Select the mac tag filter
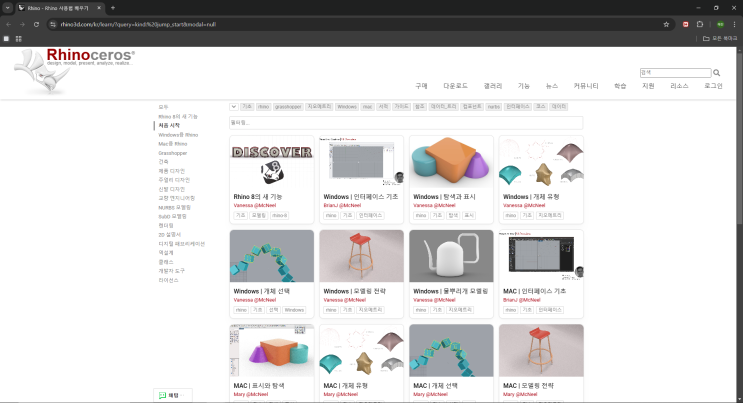The width and height of the screenshot is (743, 403). pyautogui.click(x=368, y=107)
